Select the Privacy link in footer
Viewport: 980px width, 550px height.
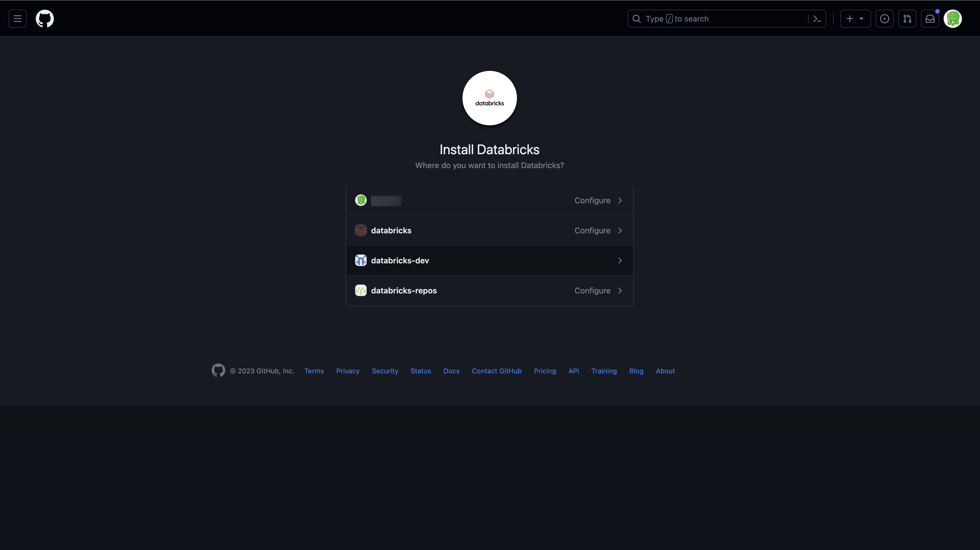[x=347, y=371]
